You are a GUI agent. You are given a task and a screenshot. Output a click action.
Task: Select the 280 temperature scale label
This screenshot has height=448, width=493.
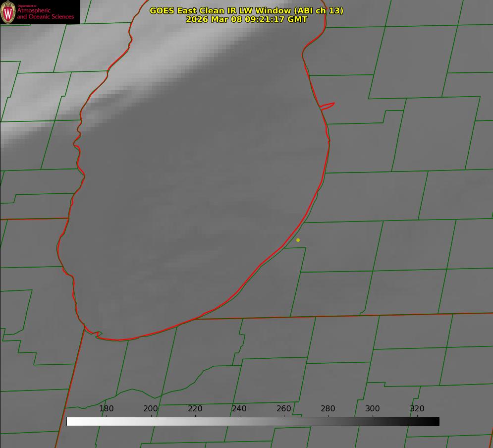(328, 409)
